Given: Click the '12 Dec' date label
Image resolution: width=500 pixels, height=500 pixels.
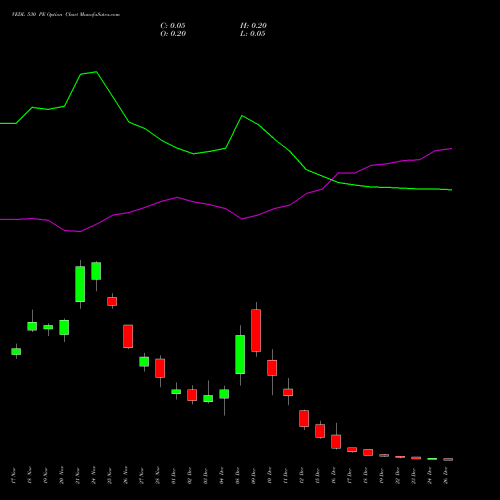Looking at the screenshot, I should [302, 475].
